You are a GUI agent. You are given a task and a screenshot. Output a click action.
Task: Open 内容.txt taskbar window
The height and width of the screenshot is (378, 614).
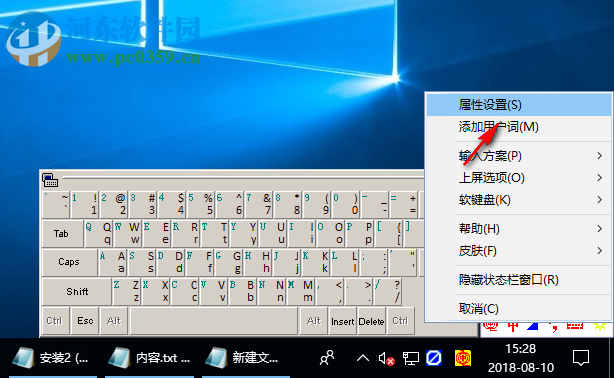point(149,358)
